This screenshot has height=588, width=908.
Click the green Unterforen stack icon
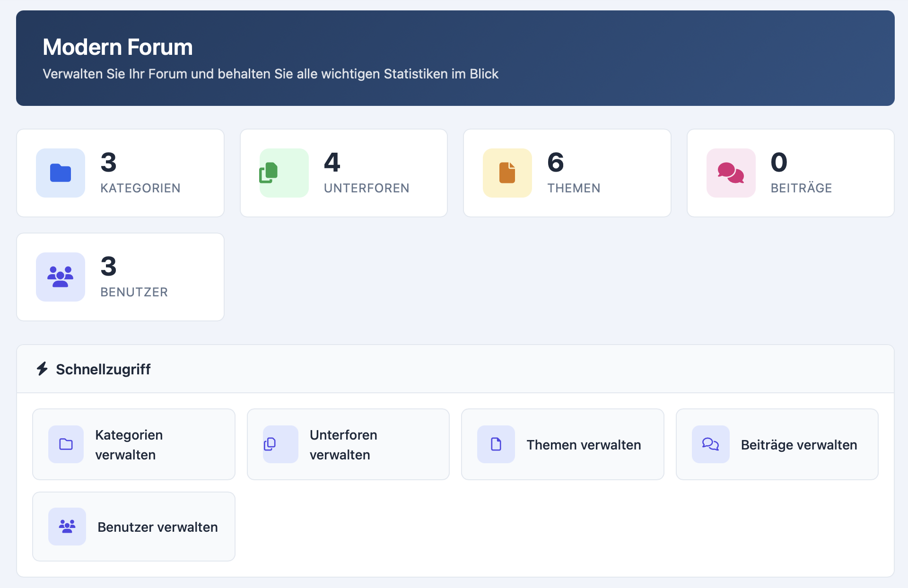(x=283, y=173)
